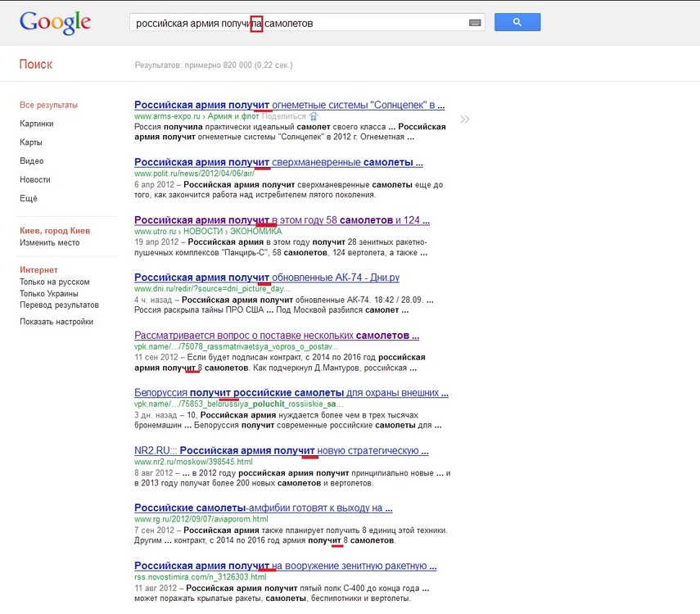Click www.polit.ru/news/2012/04/06/air/ URL
The height and width of the screenshot is (614, 700).
(x=194, y=174)
